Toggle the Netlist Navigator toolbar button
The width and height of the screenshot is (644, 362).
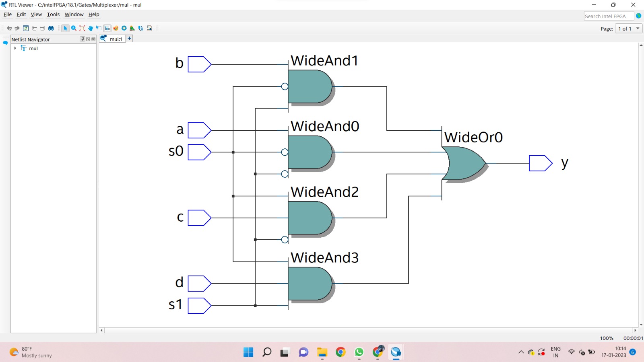pyautogui.click(x=107, y=28)
